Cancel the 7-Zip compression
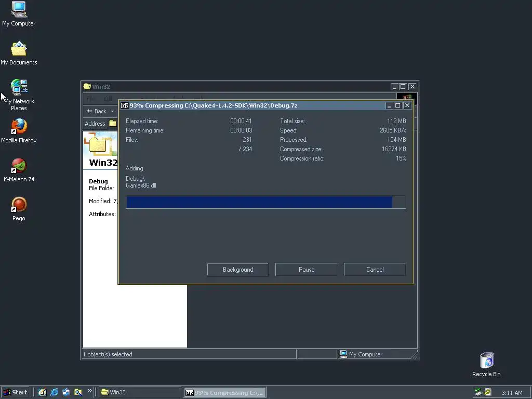 tap(375, 270)
